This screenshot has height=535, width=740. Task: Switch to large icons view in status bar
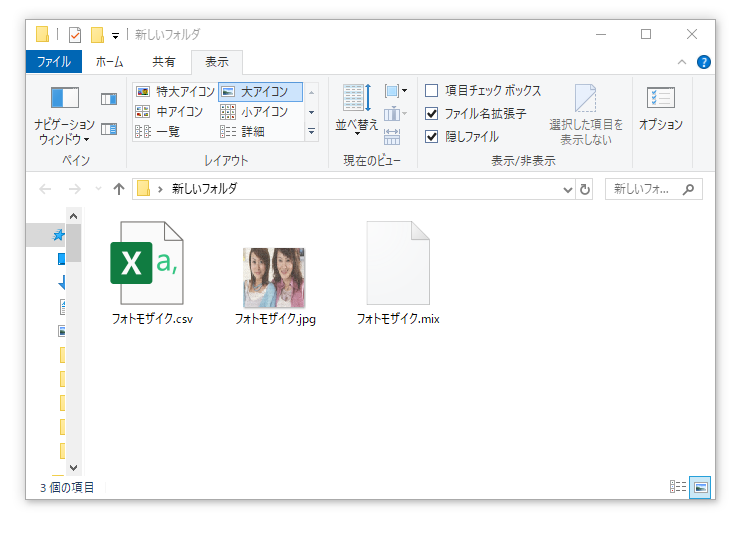point(700,487)
